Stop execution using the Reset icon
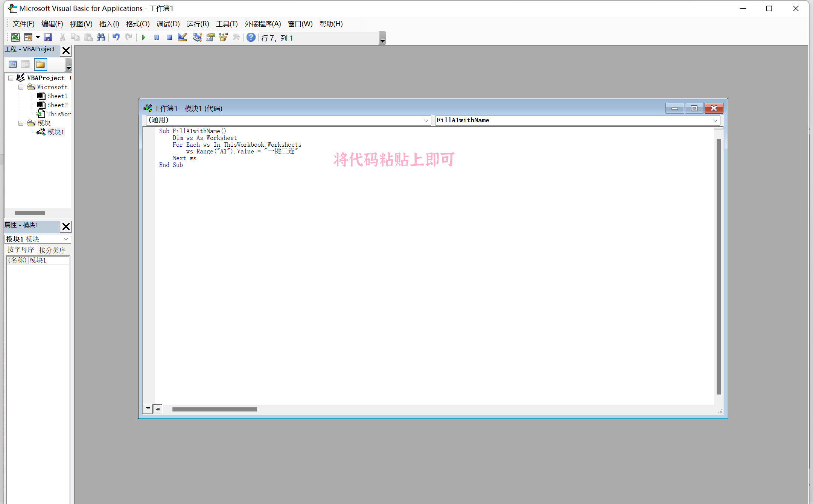This screenshot has height=504, width=813. tap(169, 37)
